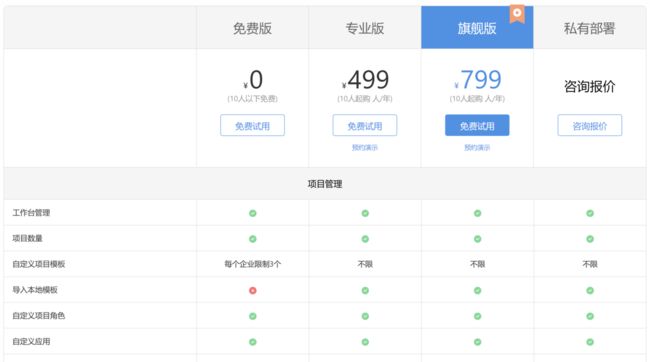Click 不限 in the 旗舰版 column
The image size is (650, 362).
478,264
